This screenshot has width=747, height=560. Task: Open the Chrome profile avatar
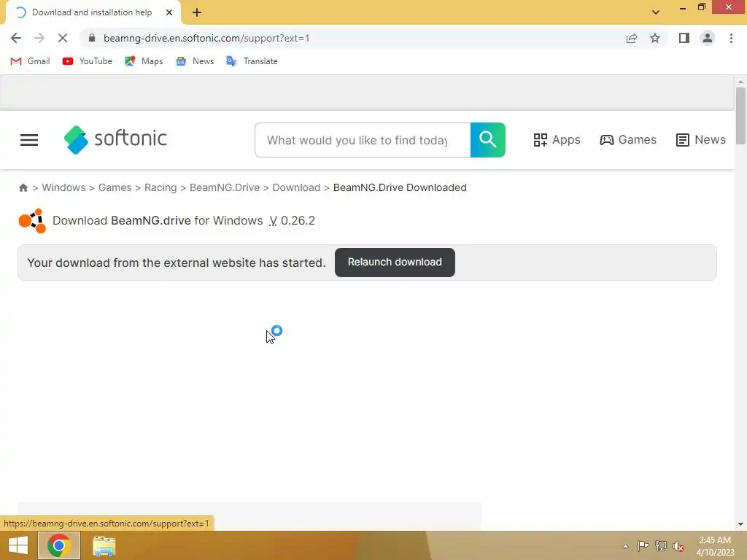pyautogui.click(x=708, y=38)
